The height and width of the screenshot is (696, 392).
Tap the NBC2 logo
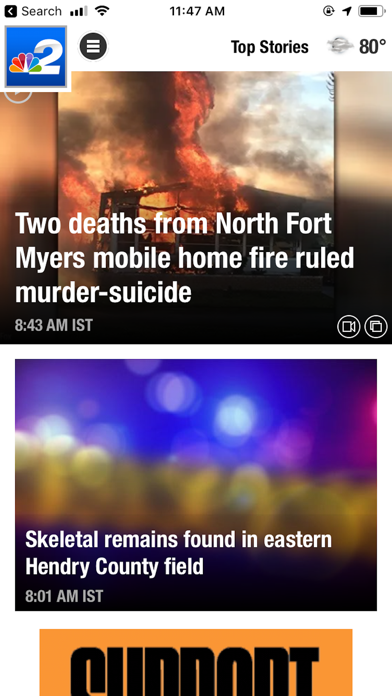click(x=36, y=57)
